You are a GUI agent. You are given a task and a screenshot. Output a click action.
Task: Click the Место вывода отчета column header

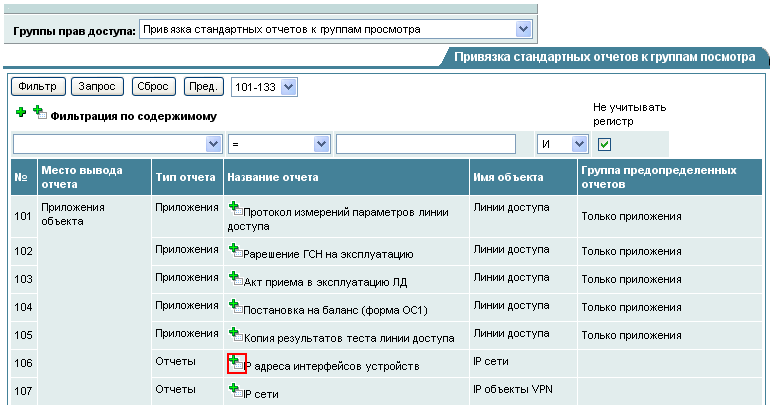94,177
